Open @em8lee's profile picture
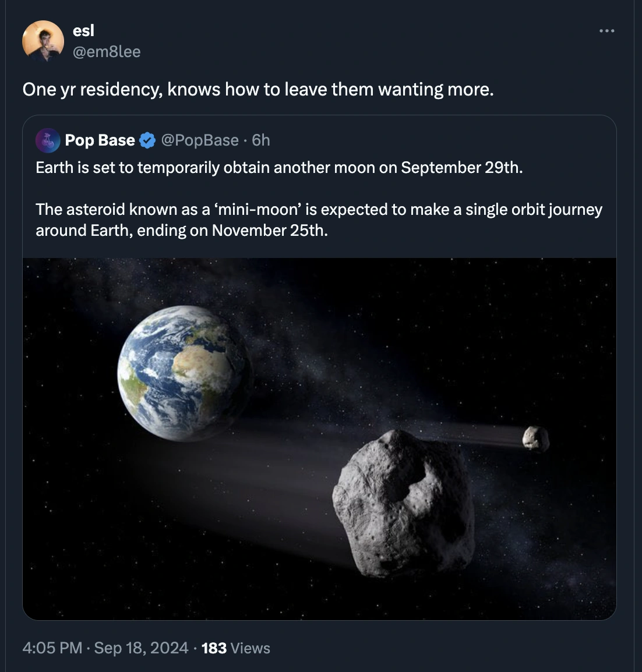Image resolution: width=642 pixels, height=672 pixels. pyautogui.click(x=44, y=41)
